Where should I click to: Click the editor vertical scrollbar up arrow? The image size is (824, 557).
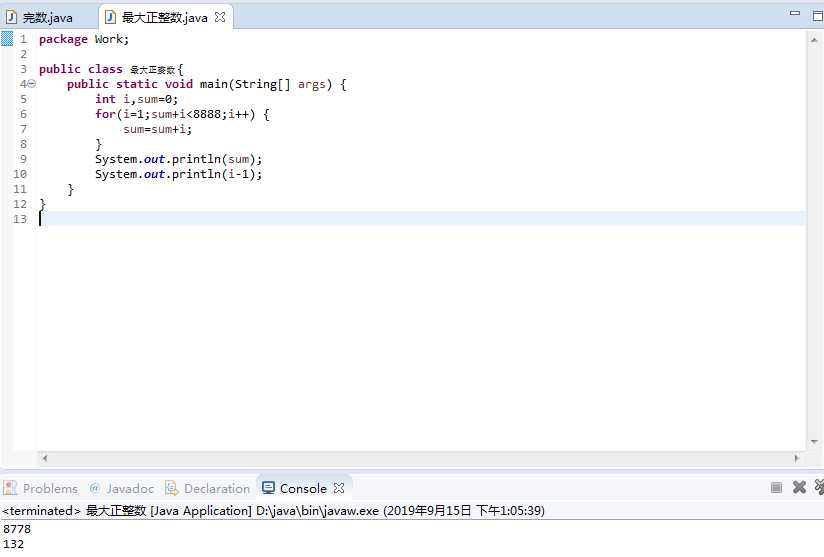pyautogui.click(x=814, y=40)
